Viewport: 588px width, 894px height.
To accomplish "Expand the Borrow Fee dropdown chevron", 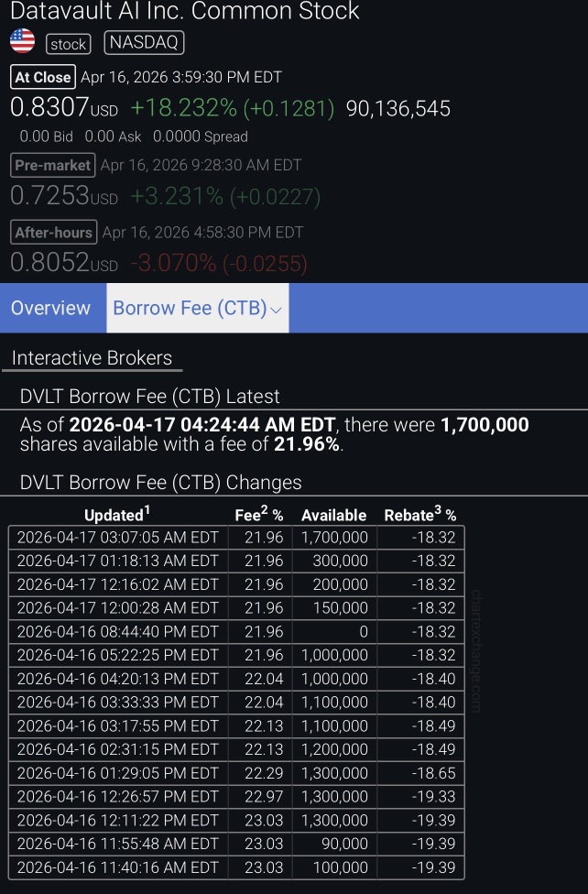I will click(x=276, y=311).
